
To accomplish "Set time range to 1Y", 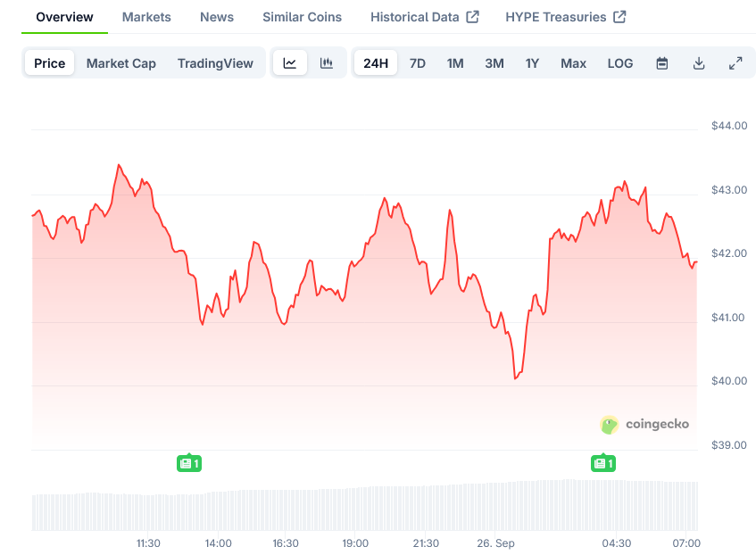I will 532,63.
